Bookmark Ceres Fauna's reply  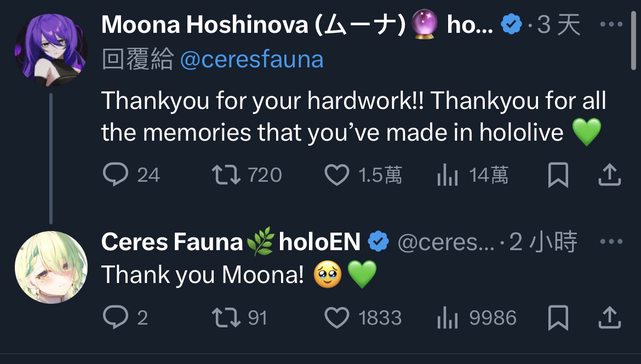(x=558, y=318)
